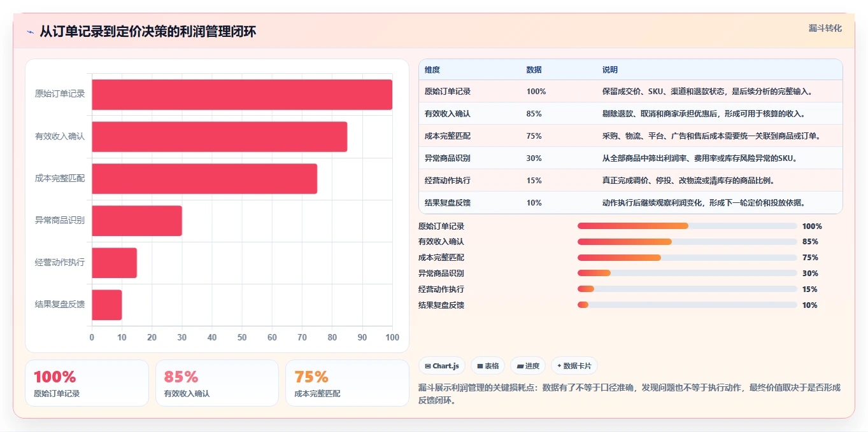Image resolution: width=868 pixels, height=432 pixels.
Task: Click the 漏斗转化 label at top right
Action: 825,28
